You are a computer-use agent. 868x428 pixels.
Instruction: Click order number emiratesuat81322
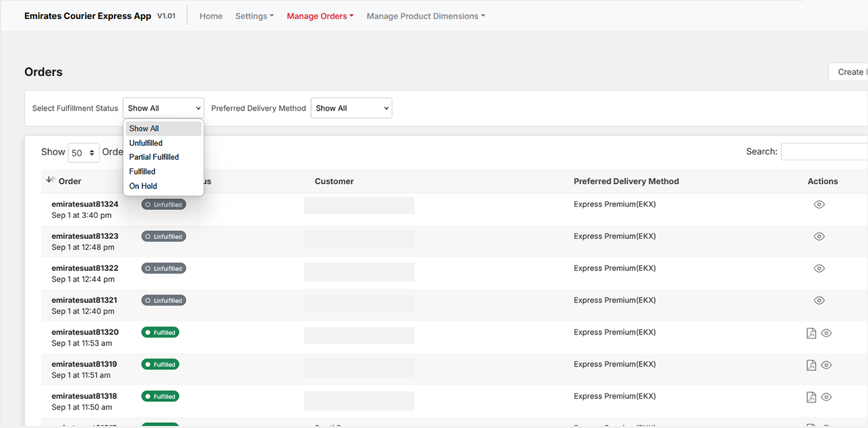point(85,268)
